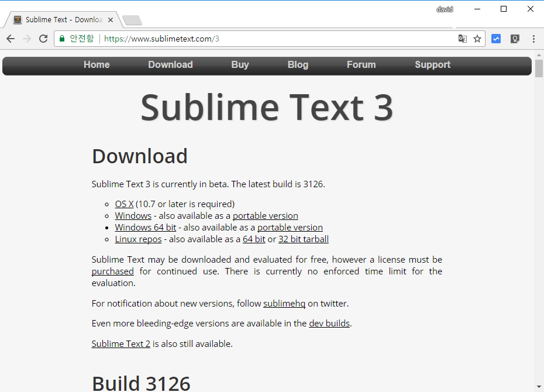
Task: Click the Sublime Text tab favicon
Action: click(x=18, y=20)
